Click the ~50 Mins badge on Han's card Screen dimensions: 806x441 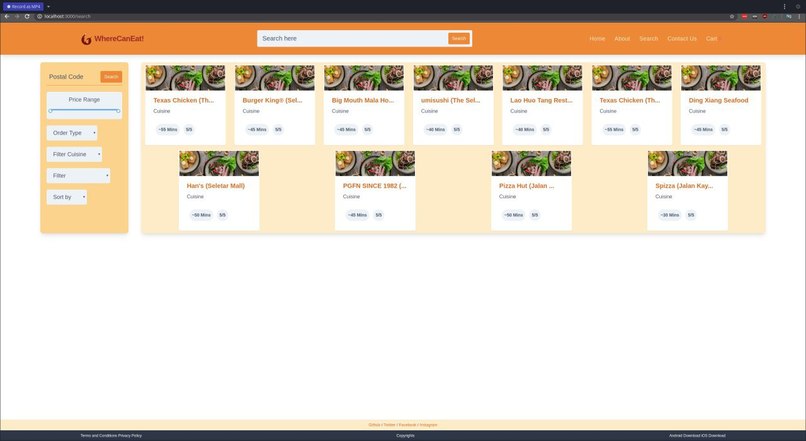[x=201, y=215]
